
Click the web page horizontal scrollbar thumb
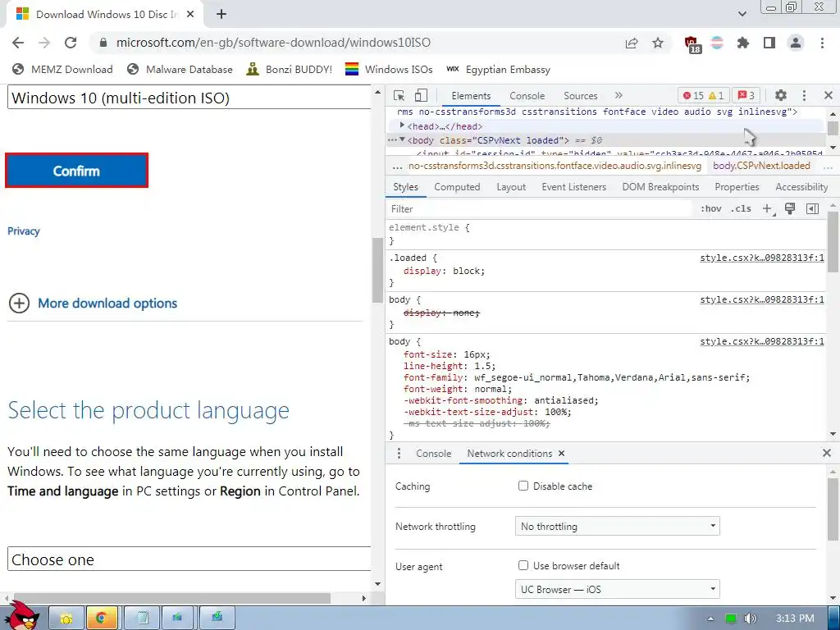tap(172, 598)
